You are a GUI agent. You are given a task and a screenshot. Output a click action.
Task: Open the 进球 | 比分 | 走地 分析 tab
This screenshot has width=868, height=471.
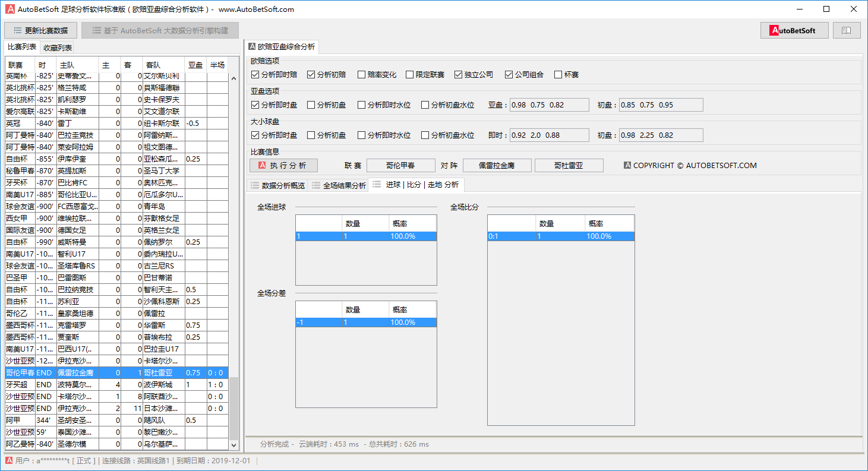pos(416,185)
